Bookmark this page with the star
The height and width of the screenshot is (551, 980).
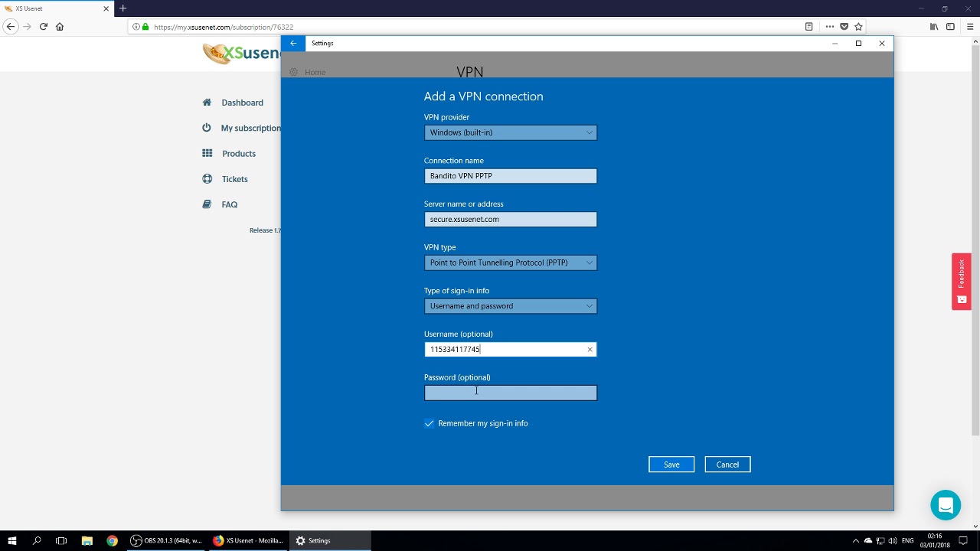coord(858,27)
